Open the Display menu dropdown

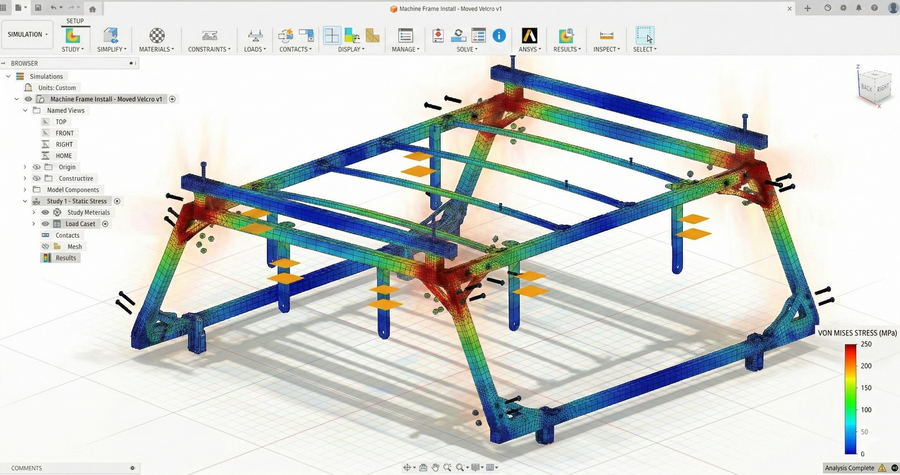(350, 49)
